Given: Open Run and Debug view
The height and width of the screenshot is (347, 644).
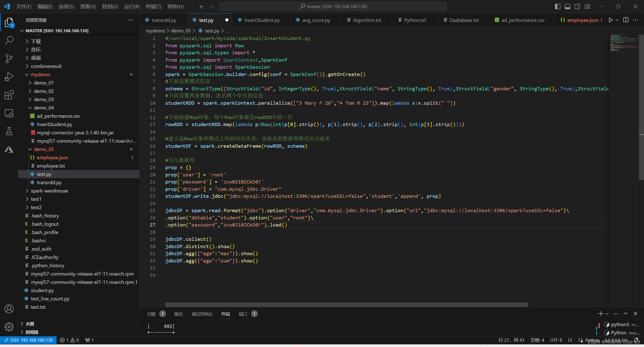Looking at the screenshot, I should (9, 77).
